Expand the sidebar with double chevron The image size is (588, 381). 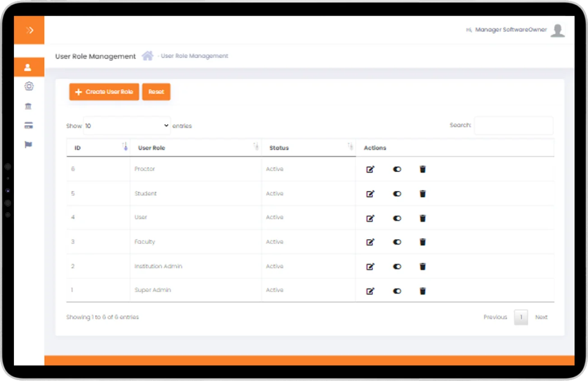click(x=29, y=30)
